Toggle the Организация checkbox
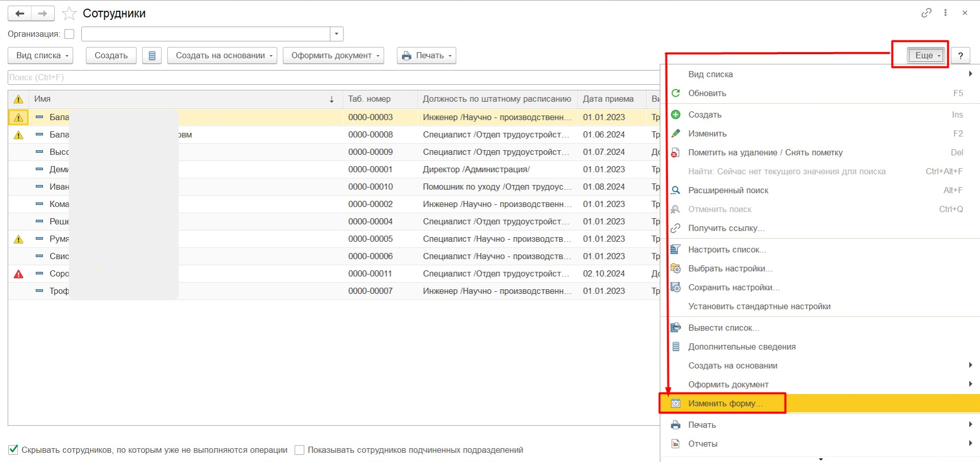This screenshot has width=980, height=462. (70, 34)
